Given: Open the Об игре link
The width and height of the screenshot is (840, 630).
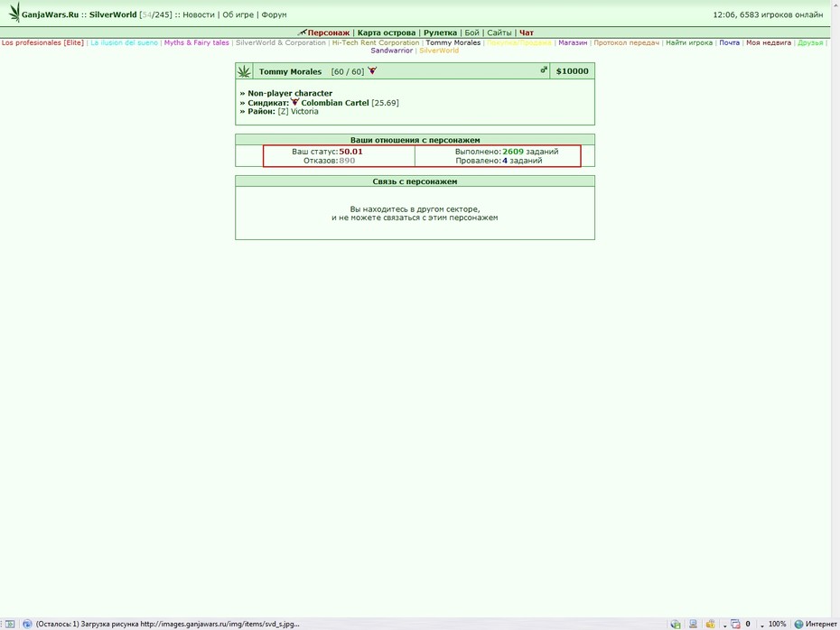Looking at the screenshot, I should tap(238, 15).
